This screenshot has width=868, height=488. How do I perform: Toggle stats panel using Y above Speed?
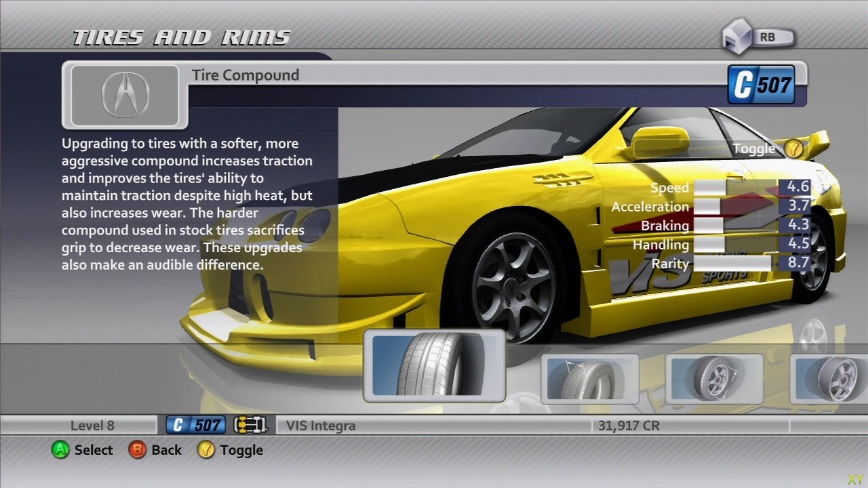tap(793, 148)
